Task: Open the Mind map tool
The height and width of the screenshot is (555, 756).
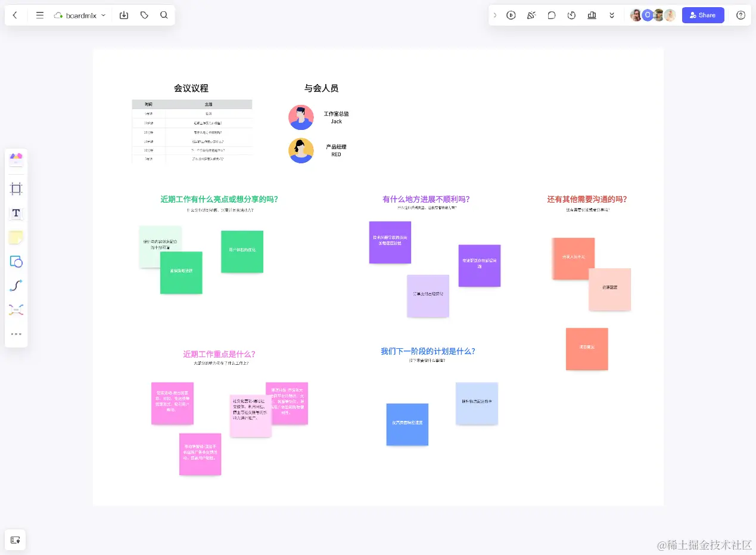Action: 16,309
